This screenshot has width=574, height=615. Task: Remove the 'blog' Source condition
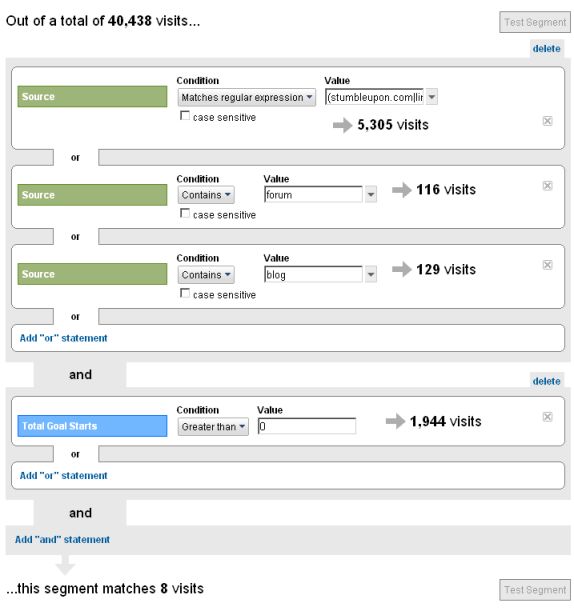547,265
